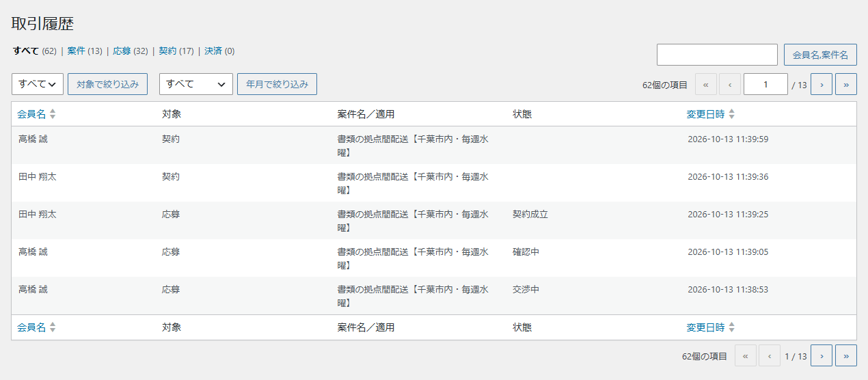Viewport: 868px width, 380px height.
Task: Click the 会員名,案件名 search button
Action: [820, 55]
